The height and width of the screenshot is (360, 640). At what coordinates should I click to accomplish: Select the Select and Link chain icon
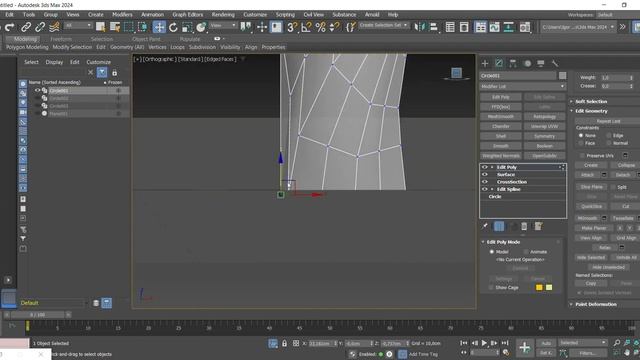pos(26,27)
